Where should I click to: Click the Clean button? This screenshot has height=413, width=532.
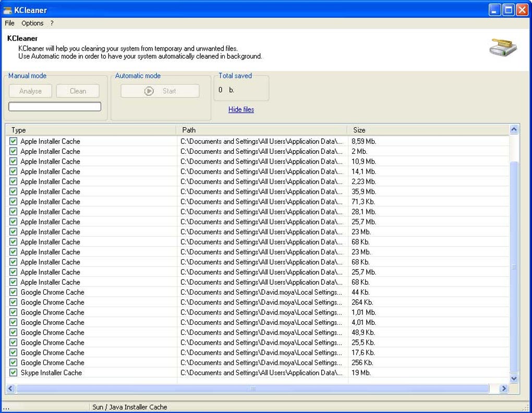point(77,90)
